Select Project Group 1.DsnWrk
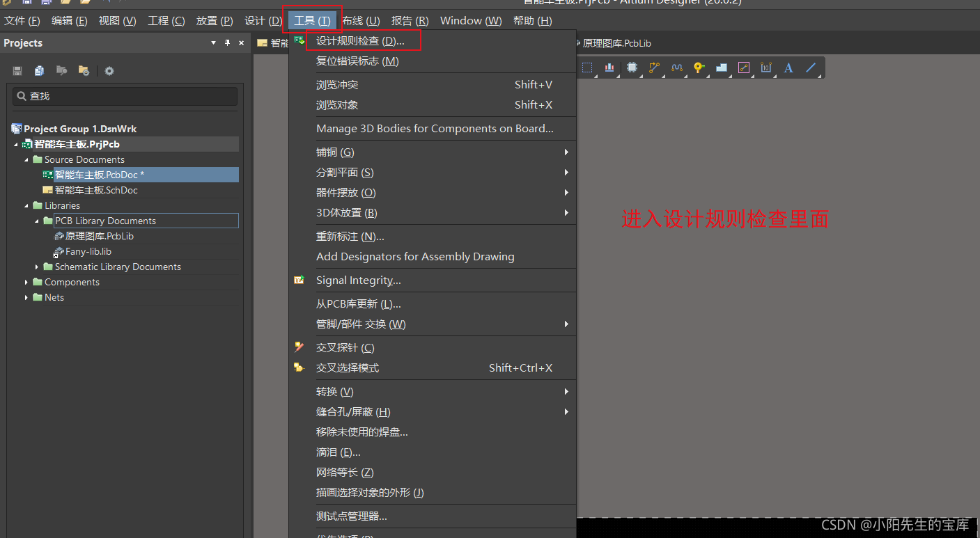Viewport: 980px width, 538px height. point(79,129)
